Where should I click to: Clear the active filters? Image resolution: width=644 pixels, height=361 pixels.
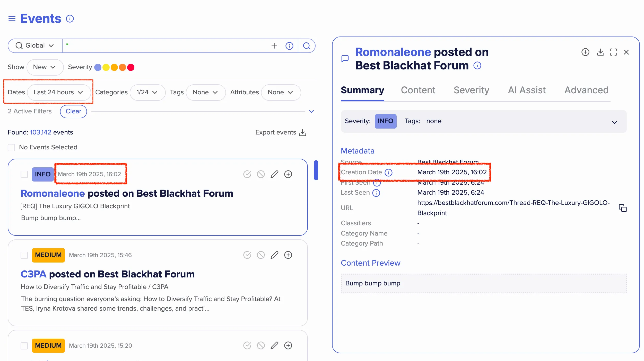click(73, 111)
